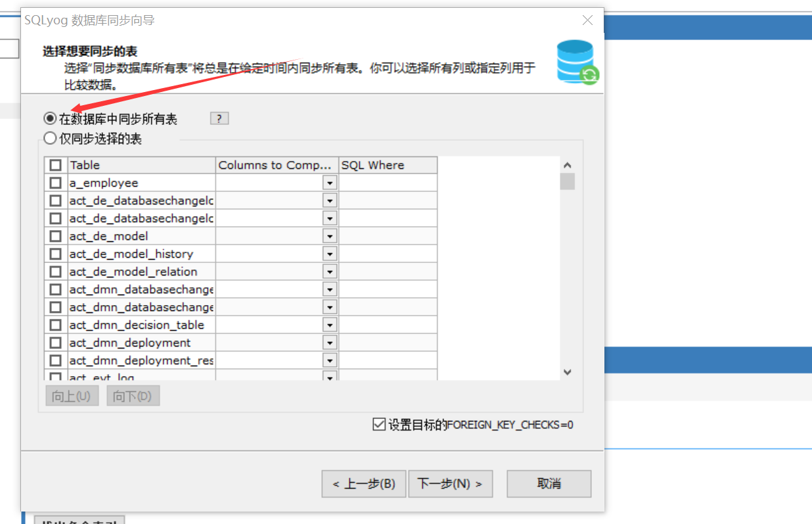Click SQL Where field for act_de_model
The image size is (812, 524).
tap(388, 236)
